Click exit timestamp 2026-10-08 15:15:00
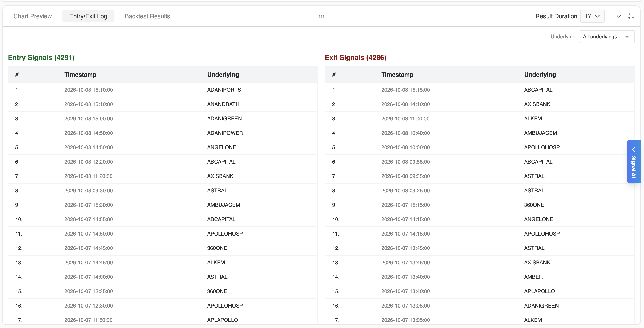Image resolution: width=644 pixels, height=328 pixels. [x=405, y=90]
